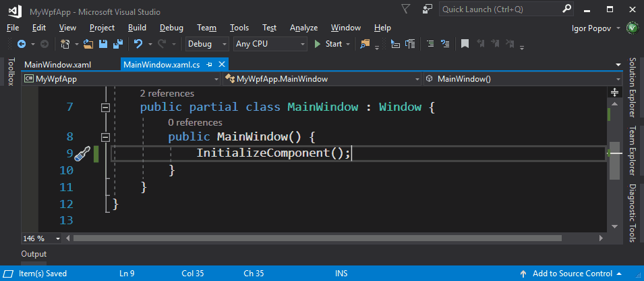Open Find in Files folder-magnifier icon
Screen dimensions: 644x281
[365, 44]
